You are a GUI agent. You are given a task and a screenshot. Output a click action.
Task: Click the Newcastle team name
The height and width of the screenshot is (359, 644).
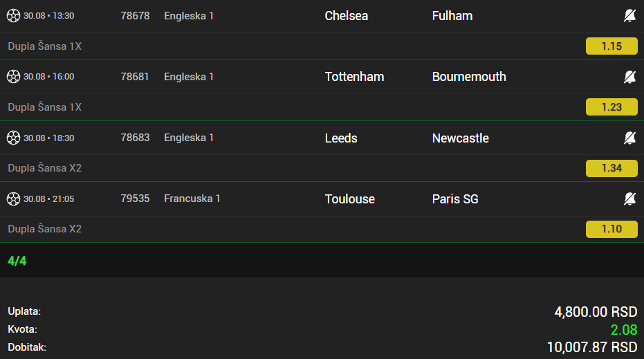tap(461, 138)
